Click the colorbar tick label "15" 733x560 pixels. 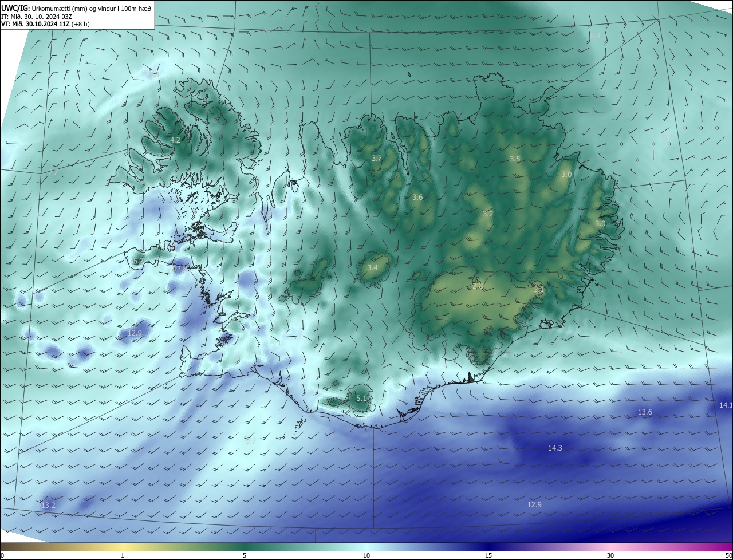[488, 555]
